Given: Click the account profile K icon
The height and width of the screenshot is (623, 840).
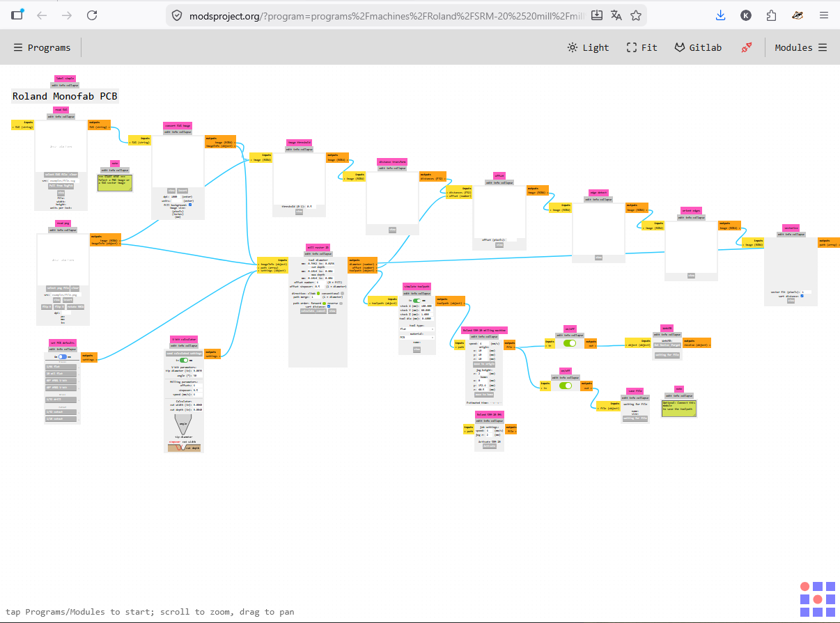Looking at the screenshot, I should tap(746, 15).
